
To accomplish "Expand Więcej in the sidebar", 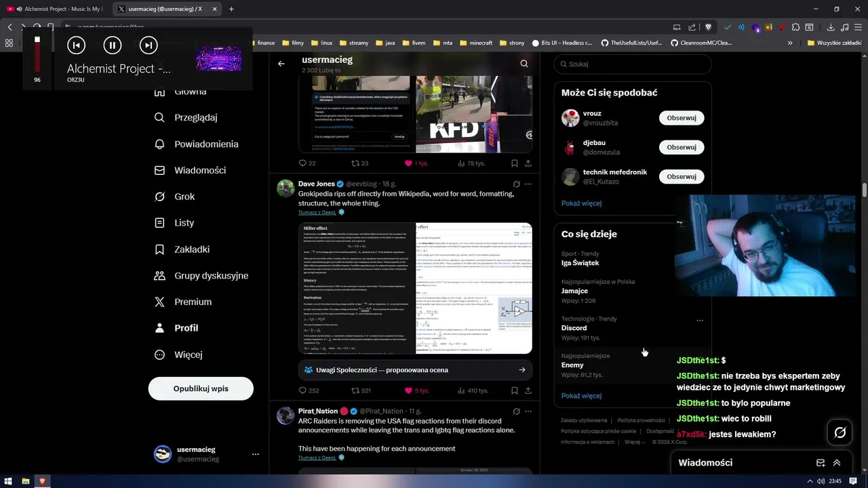I will (178, 354).
